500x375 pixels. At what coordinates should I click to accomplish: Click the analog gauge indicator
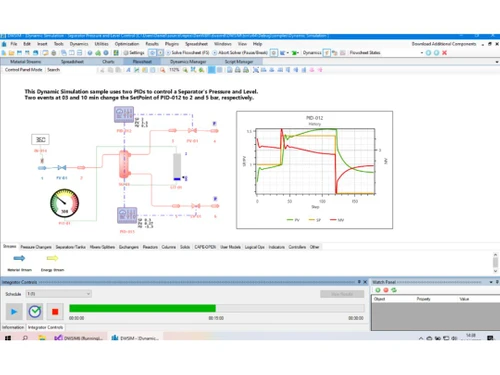coord(65,203)
